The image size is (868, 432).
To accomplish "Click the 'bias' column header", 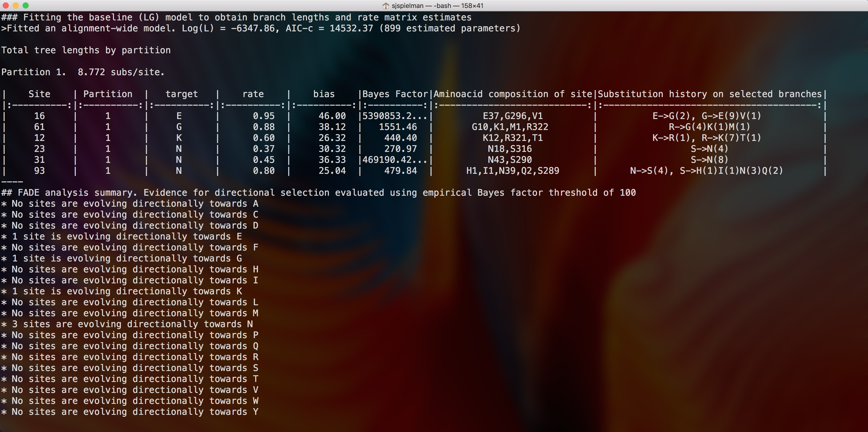I will click(324, 94).
